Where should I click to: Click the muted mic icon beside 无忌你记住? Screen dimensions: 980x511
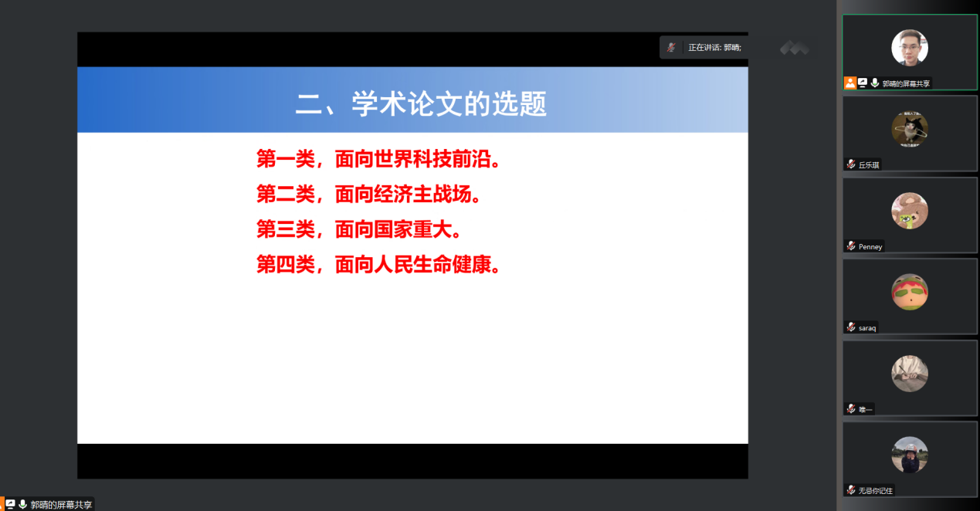[x=850, y=490]
